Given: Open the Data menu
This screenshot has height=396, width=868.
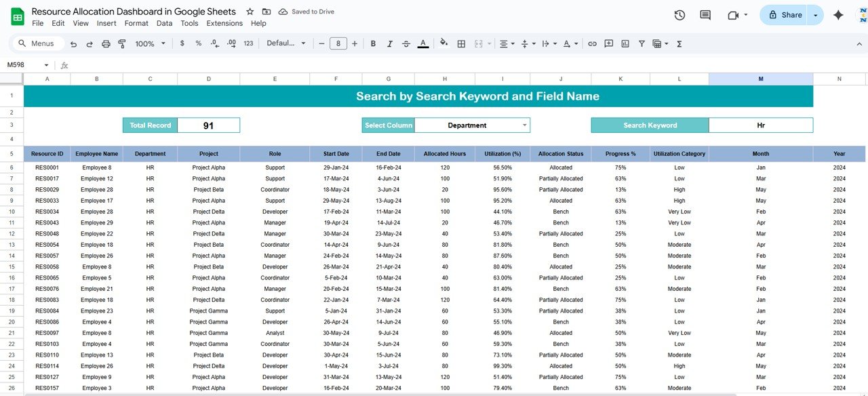Looking at the screenshot, I should pyautogui.click(x=164, y=23).
